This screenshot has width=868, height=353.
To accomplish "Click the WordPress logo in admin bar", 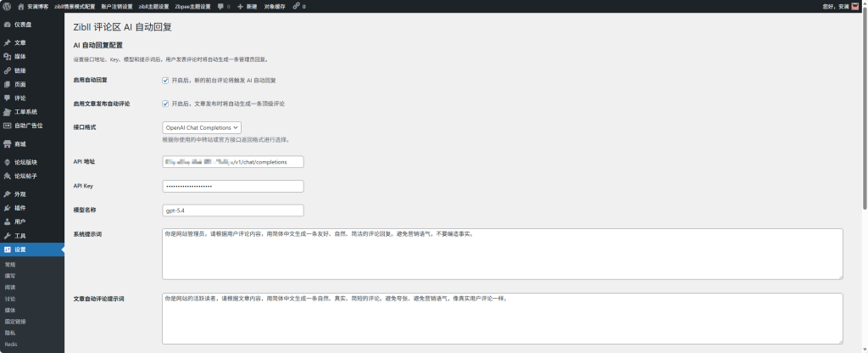I will point(7,6).
